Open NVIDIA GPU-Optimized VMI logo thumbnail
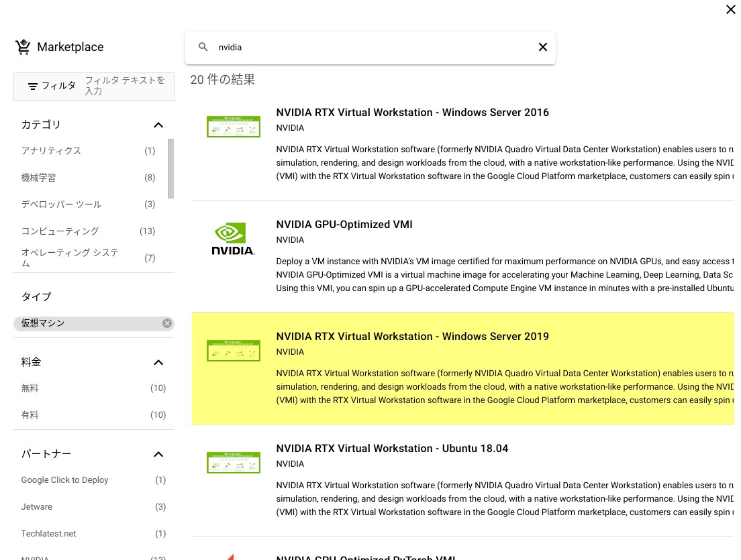The height and width of the screenshot is (560, 741). point(233,239)
